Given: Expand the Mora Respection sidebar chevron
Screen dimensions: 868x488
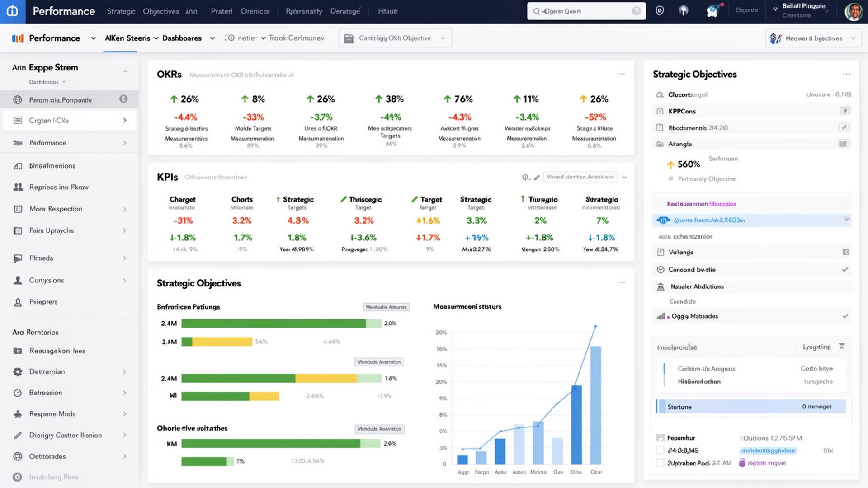Looking at the screenshot, I should [124, 209].
